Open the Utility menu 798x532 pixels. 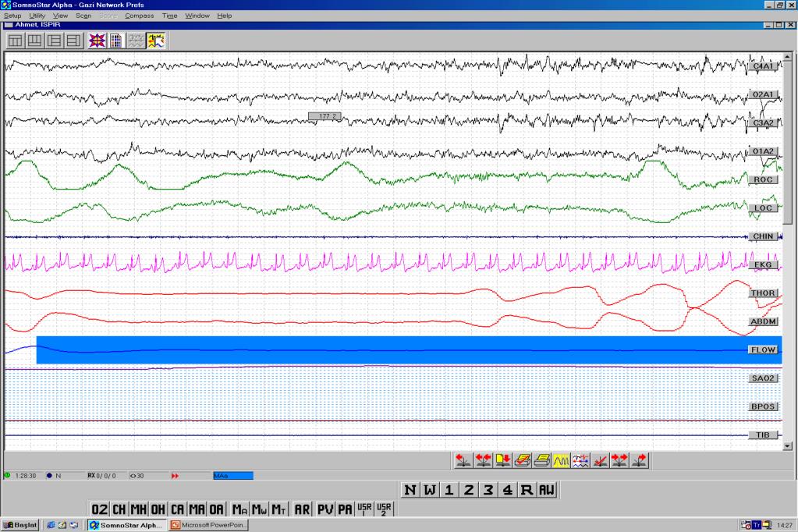pos(37,16)
